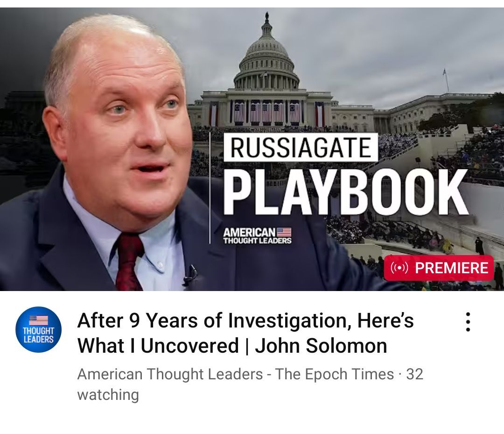Tap the red PREMIERE badge
This screenshot has width=504, height=434.
[x=439, y=268]
